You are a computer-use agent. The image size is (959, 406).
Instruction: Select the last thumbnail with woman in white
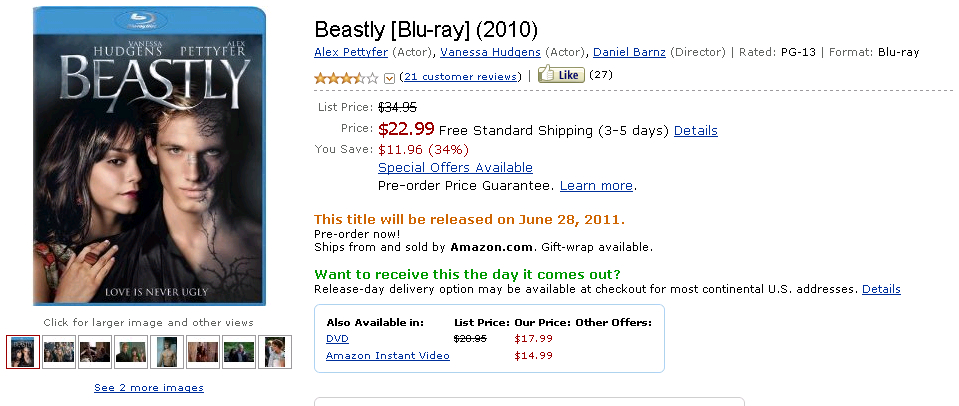pos(275,352)
